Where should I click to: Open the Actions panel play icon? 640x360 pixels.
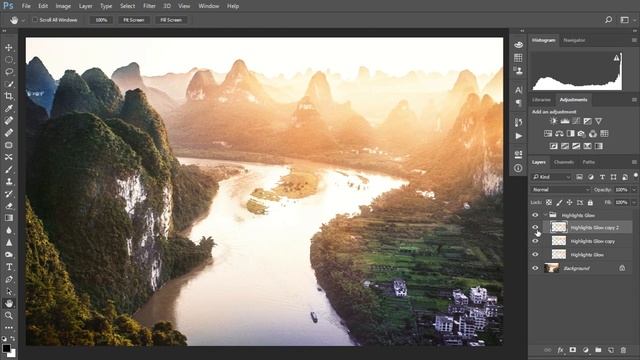[518, 136]
